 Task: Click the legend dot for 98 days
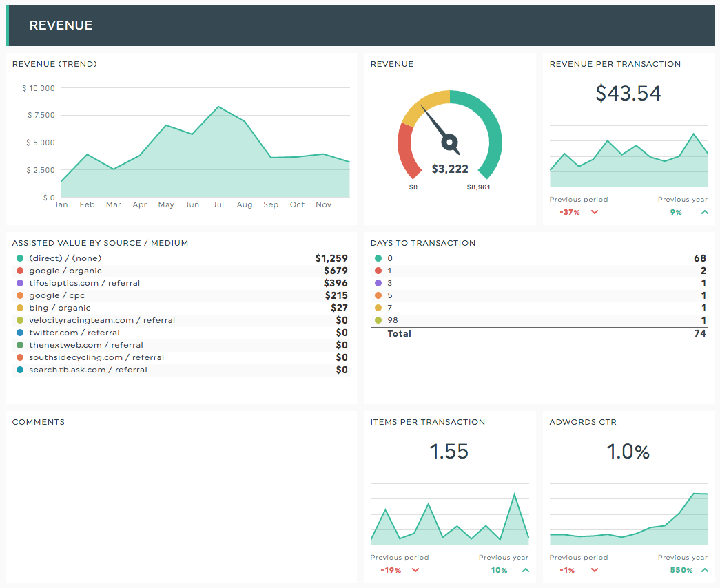coord(378,320)
